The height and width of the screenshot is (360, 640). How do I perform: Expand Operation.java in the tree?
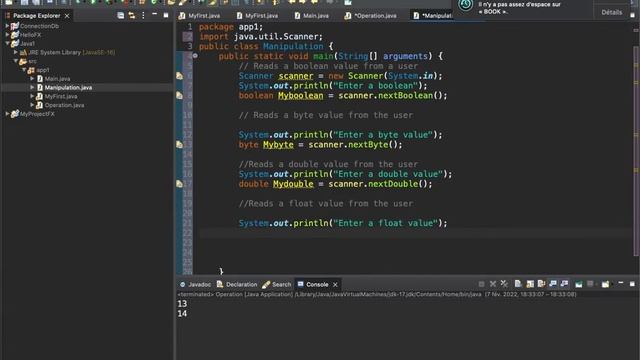32,105
